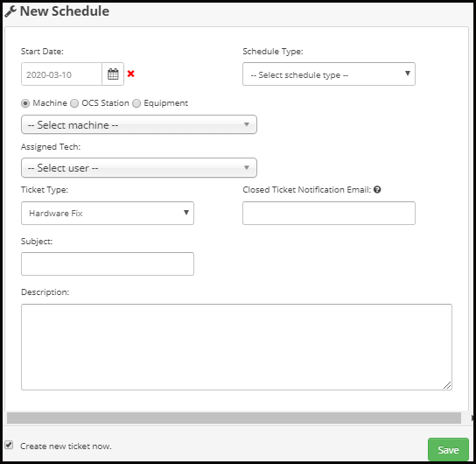Screen dimensions: 476x464
Task: Open the calendar date picker icon
Action: [x=113, y=74]
